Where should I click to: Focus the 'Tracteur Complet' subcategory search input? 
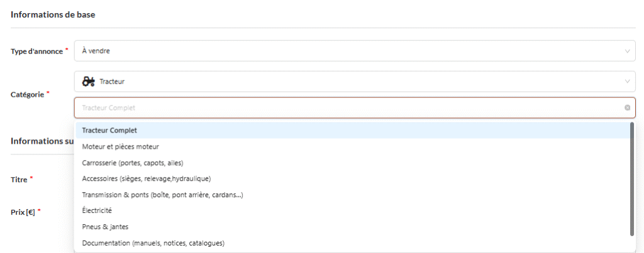point(346,107)
